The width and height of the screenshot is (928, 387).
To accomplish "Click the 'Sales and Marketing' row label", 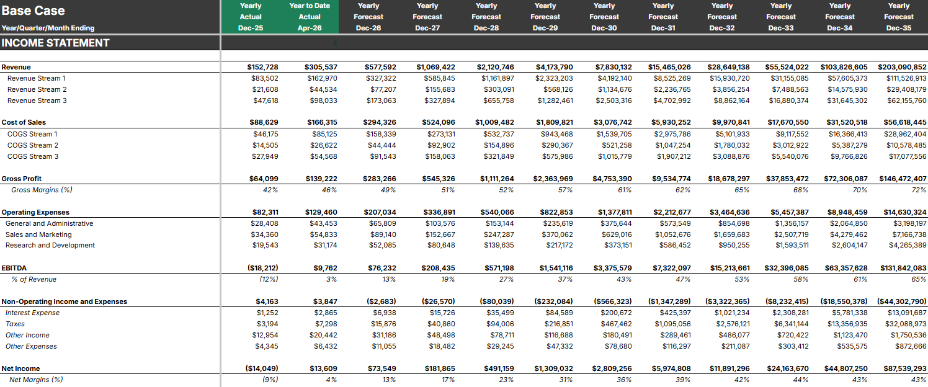I will [x=38, y=234].
